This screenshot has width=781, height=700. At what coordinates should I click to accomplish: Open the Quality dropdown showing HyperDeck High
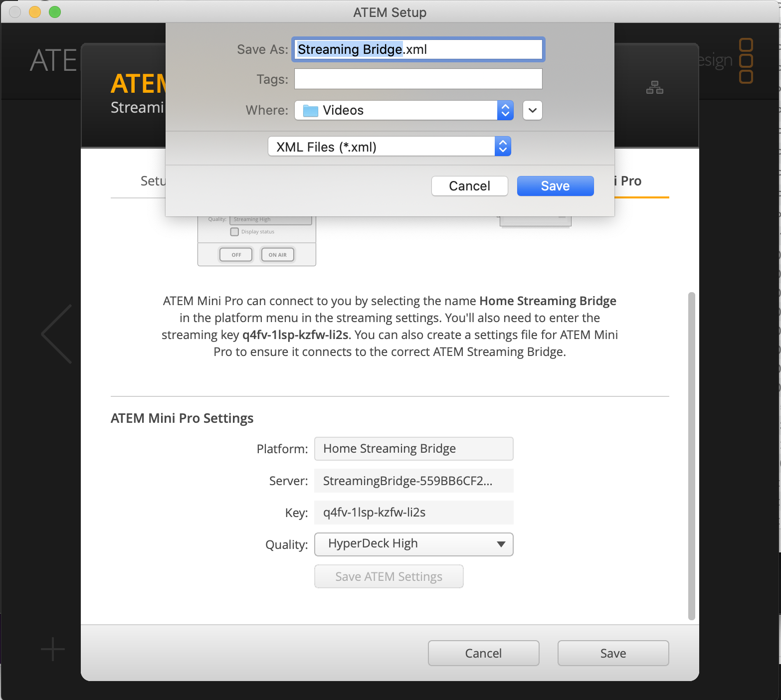[x=414, y=544]
